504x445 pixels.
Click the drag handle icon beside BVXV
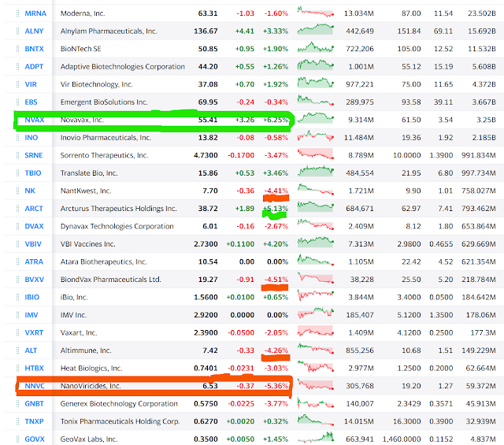coord(17,280)
